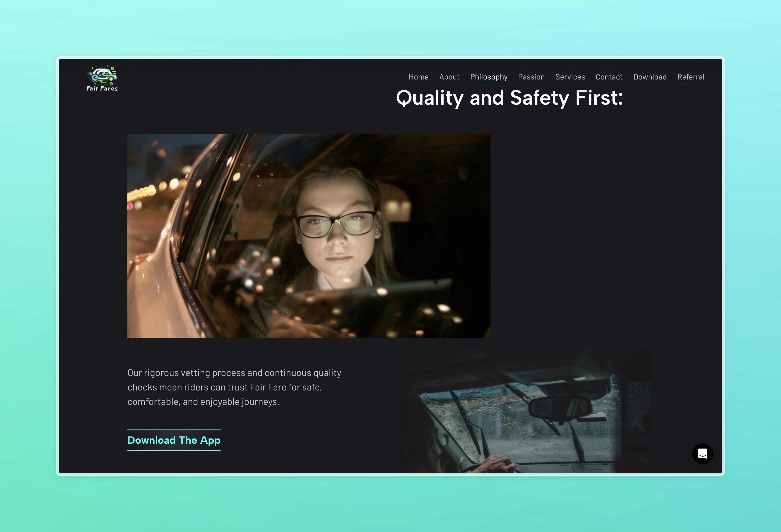Click the Download The App link
The height and width of the screenshot is (532, 781).
click(x=174, y=440)
